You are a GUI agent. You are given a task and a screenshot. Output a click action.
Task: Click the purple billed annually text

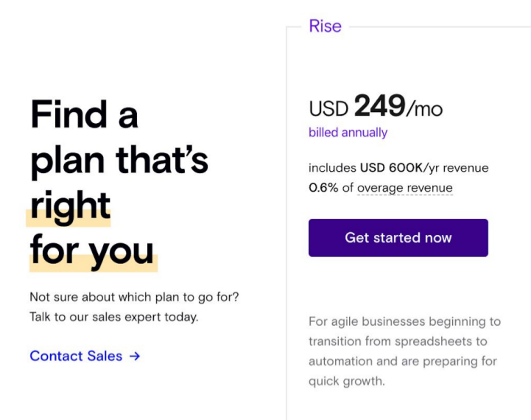point(348,133)
